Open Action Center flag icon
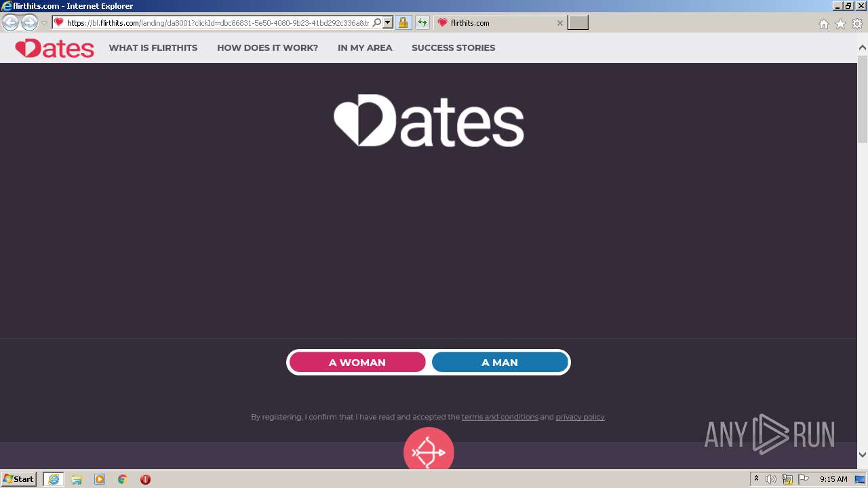Image resolution: width=868 pixels, height=488 pixels. [804, 479]
